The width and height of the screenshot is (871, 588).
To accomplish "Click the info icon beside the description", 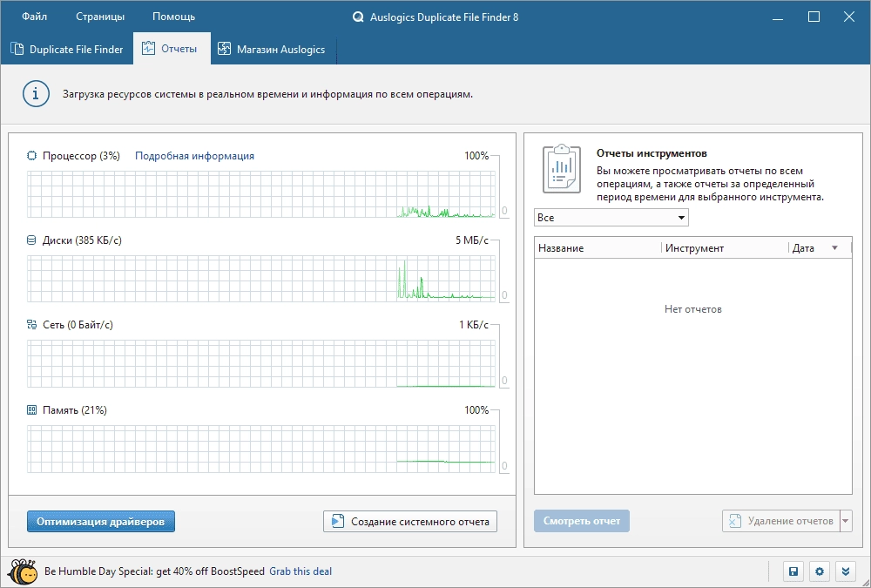I will pyautogui.click(x=36, y=94).
